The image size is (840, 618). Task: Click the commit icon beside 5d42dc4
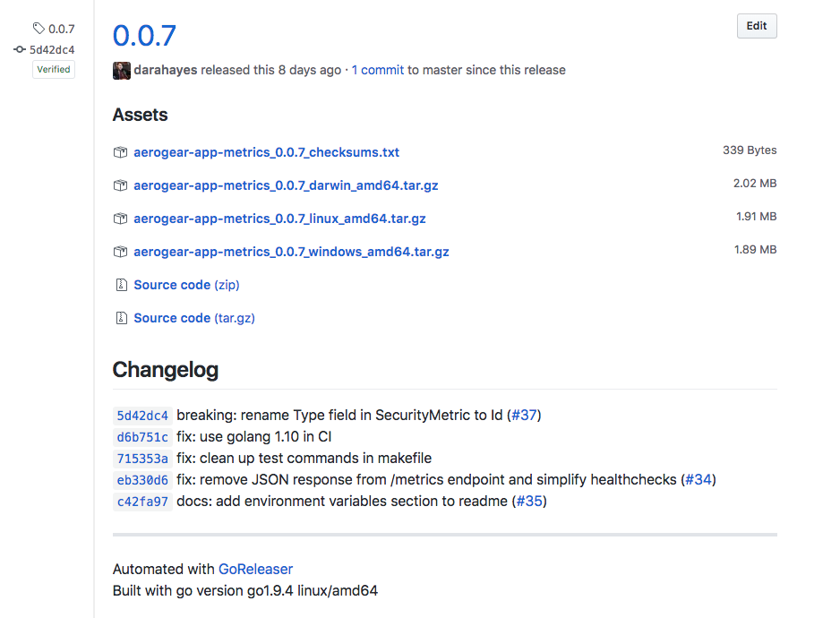click(20, 49)
